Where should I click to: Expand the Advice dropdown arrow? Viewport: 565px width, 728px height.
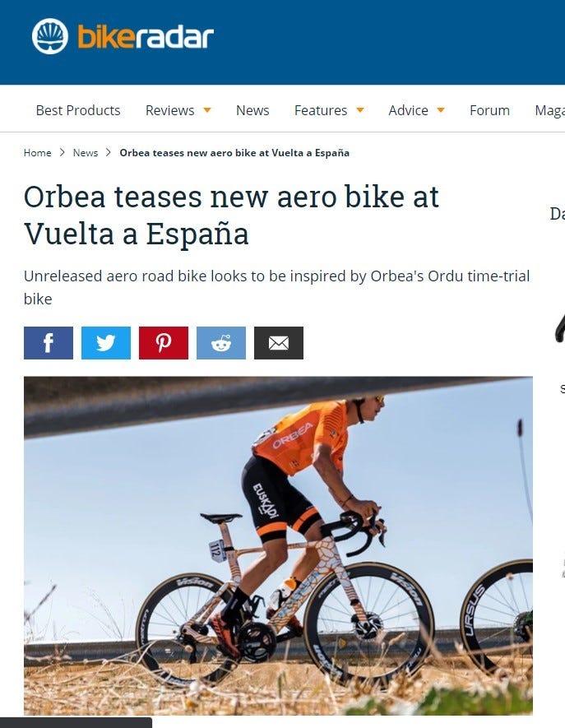pyautogui.click(x=441, y=110)
